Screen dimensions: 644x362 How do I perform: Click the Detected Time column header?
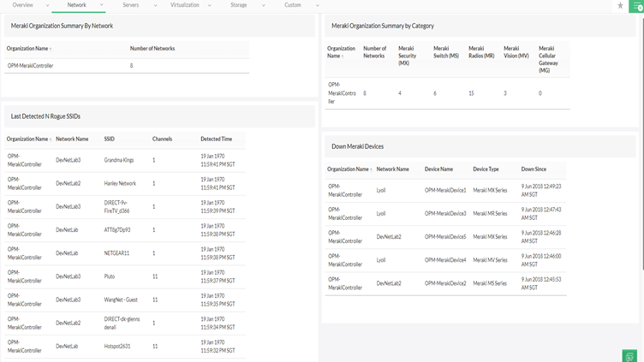[216, 139]
